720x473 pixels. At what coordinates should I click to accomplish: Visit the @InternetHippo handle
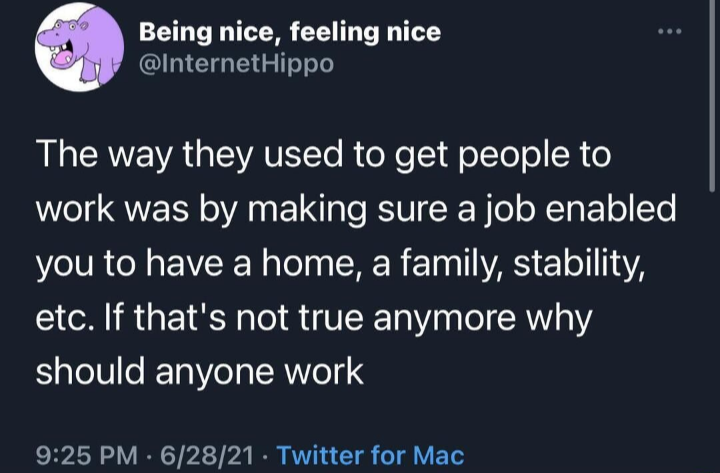click(x=236, y=64)
